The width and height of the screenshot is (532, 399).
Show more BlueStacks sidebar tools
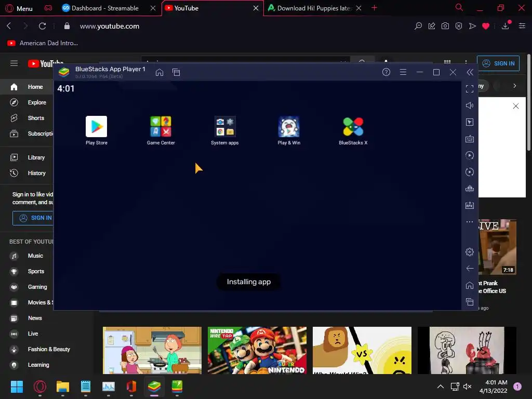tap(470, 222)
